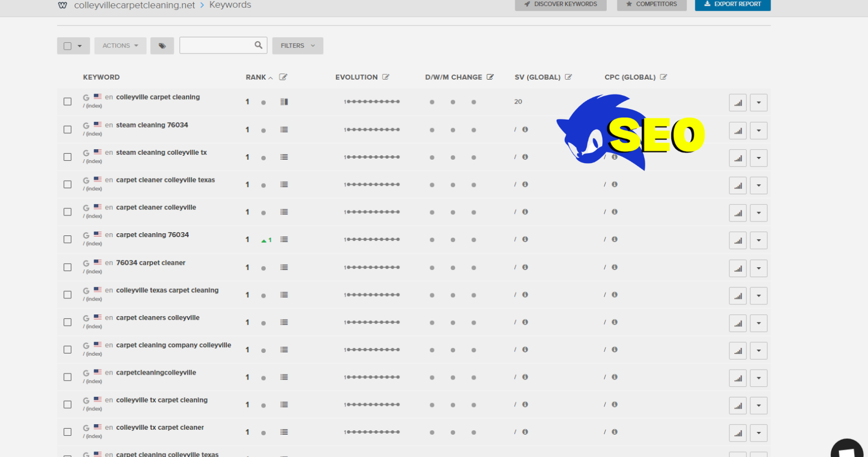Image resolution: width=868 pixels, height=457 pixels.
Task: Expand the FILTERS dropdown
Action: click(x=298, y=46)
